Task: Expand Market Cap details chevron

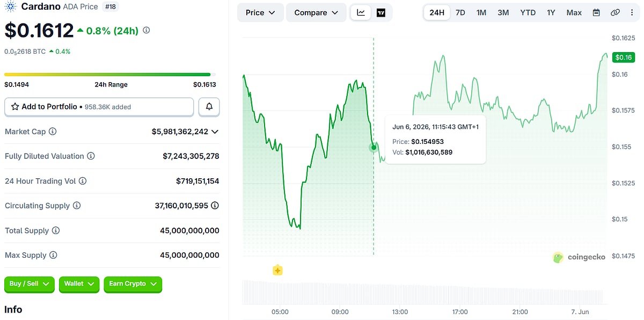Action: pos(215,132)
